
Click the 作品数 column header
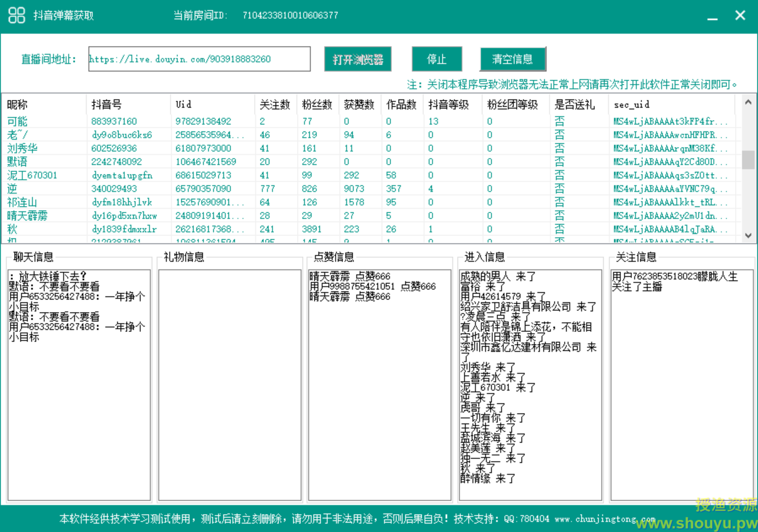coord(402,104)
